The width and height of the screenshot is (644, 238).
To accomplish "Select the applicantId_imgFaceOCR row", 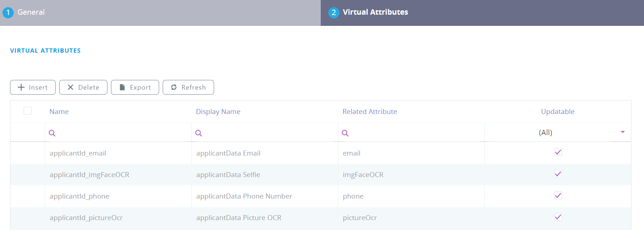I will pyautogui.click(x=321, y=175).
